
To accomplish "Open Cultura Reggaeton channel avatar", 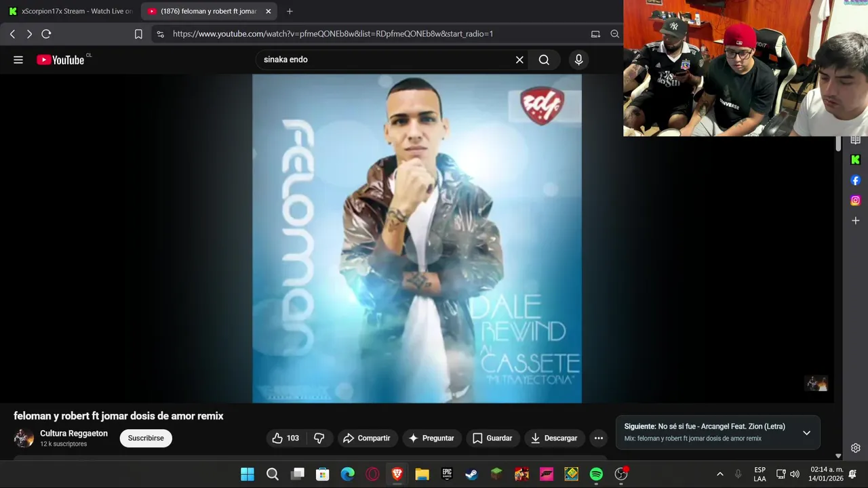I will tap(24, 439).
